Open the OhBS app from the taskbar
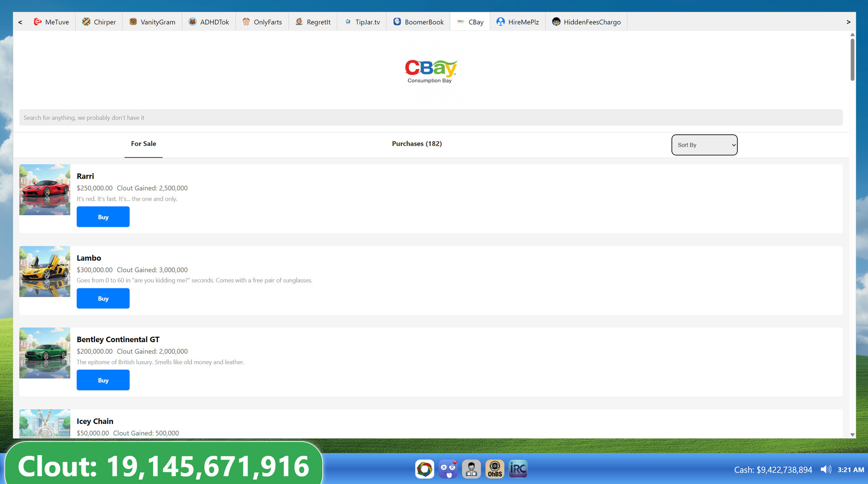 495,469
